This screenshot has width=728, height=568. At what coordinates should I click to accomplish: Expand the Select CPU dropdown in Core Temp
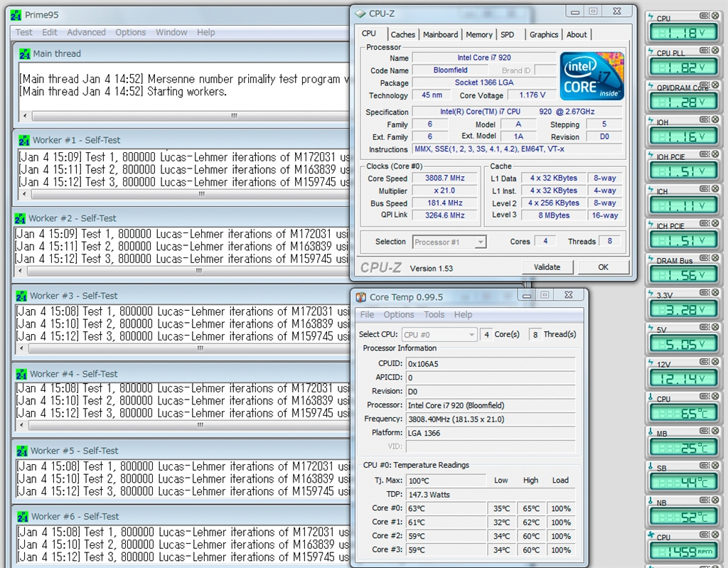(x=470, y=334)
